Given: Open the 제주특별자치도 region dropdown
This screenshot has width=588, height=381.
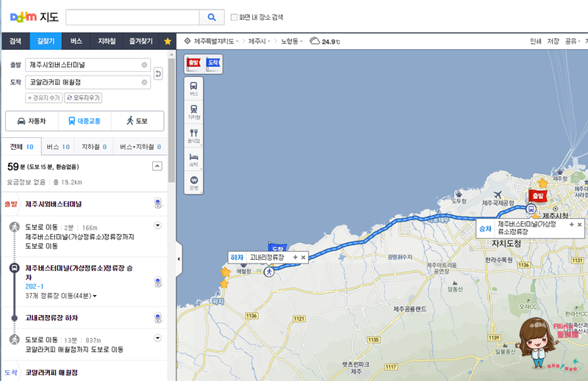Looking at the screenshot, I should coord(212,41).
